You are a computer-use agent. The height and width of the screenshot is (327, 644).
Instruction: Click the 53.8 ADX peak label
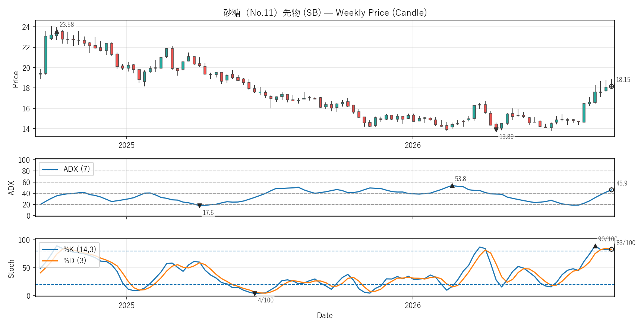tap(460, 179)
